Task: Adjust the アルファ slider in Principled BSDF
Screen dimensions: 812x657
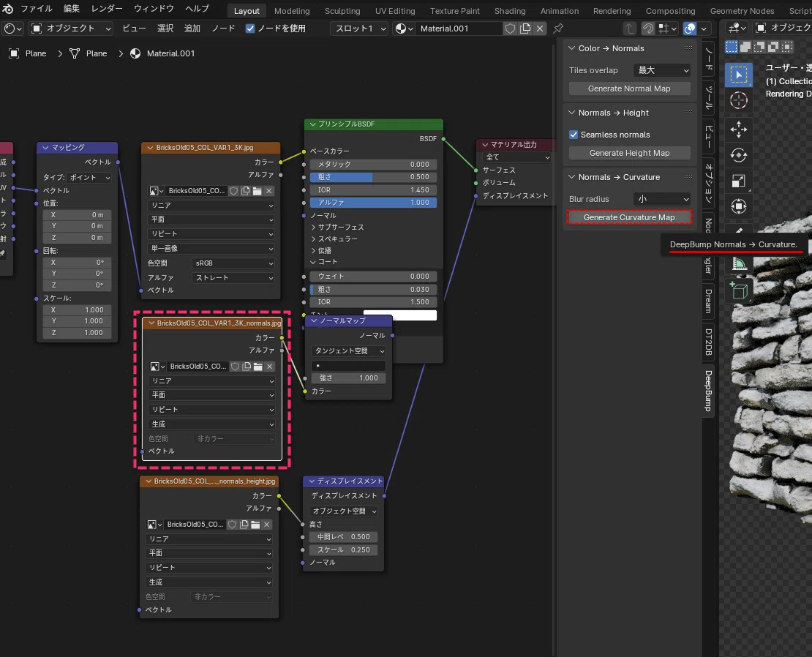Action: (x=373, y=203)
